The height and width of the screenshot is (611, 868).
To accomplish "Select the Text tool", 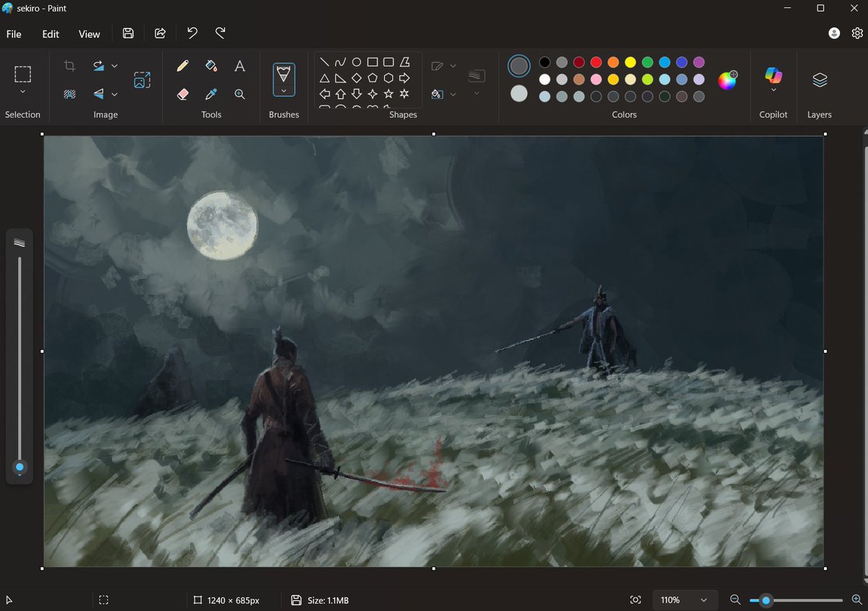I will click(239, 66).
